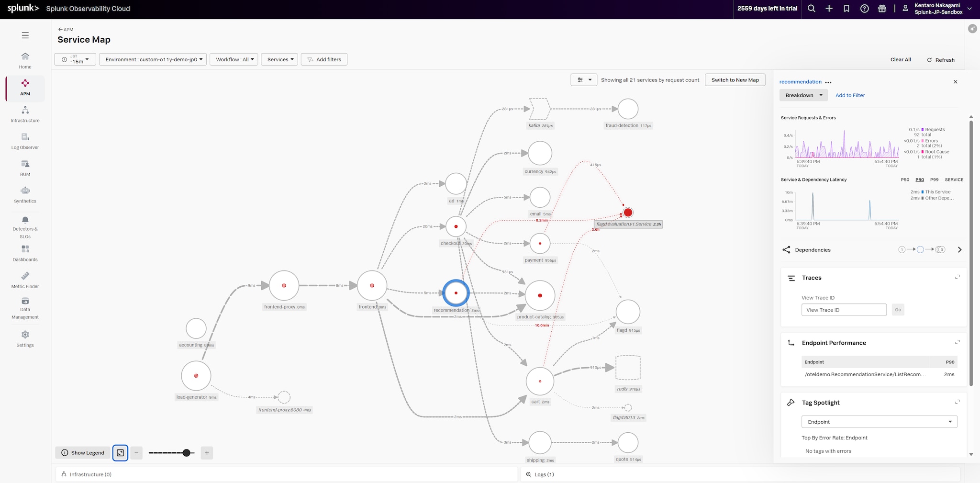Click the gift what's new icon
Image resolution: width=980 pixels, height=483 pixels.
click(x=882, y=9)
